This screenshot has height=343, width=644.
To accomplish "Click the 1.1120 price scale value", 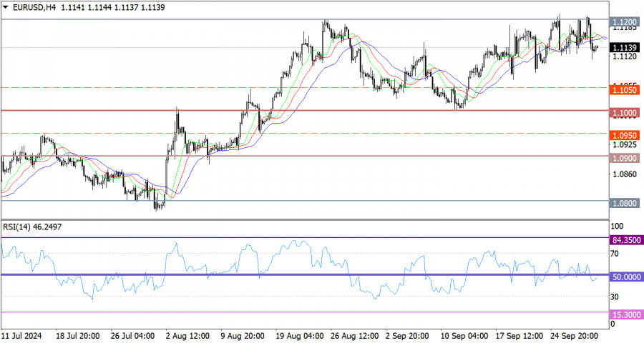I will 625,56.
